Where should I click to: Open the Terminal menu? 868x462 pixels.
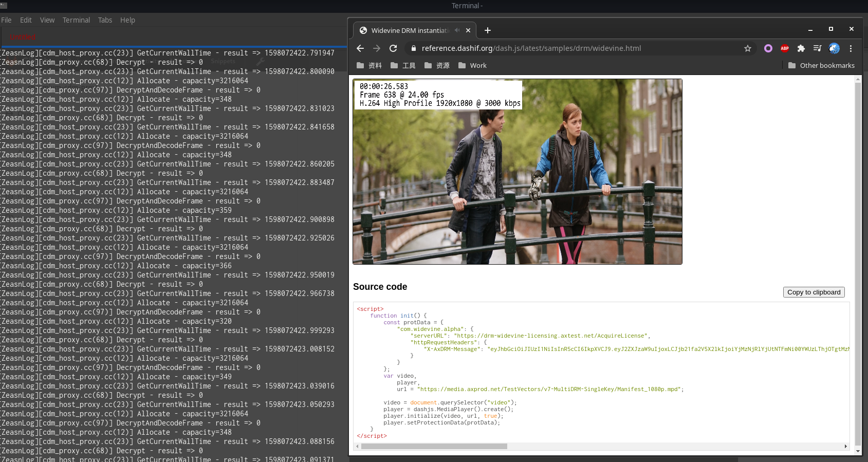coord(76,20)
